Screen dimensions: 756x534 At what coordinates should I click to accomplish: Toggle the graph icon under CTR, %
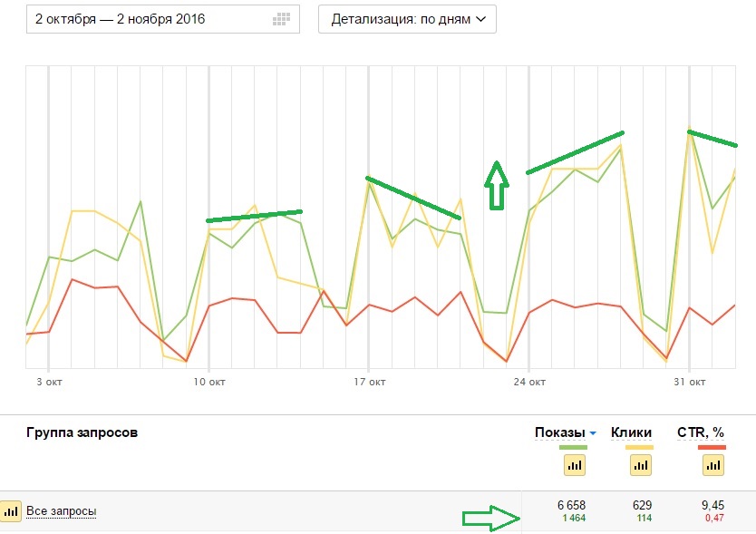click(712, 465)
